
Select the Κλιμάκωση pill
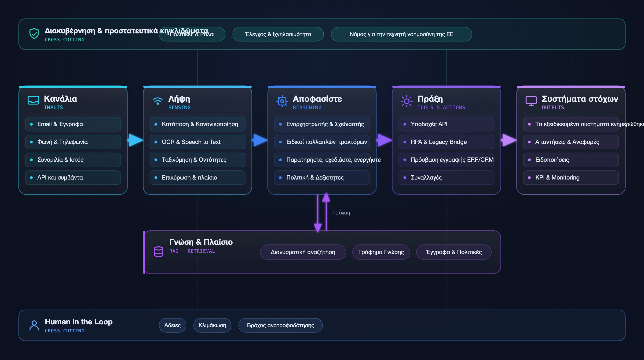click(x=212, y=325)
